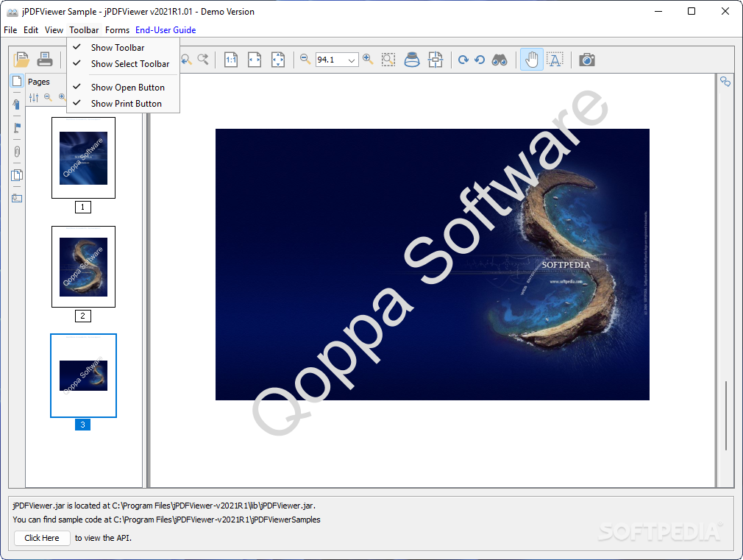The width and height of the screenshot is (743, 560).
Task: Rotate the page clockwise
Action: pos(463,60)
